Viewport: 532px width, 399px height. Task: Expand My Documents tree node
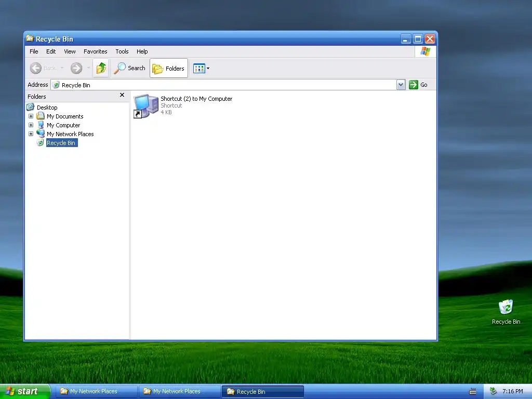tap(31, 116)
